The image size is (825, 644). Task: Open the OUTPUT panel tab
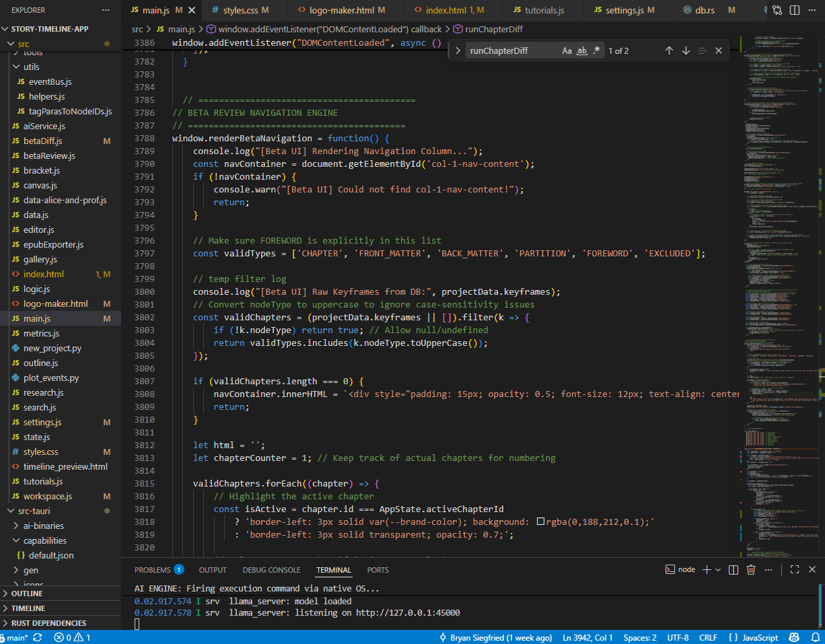pyautogui.click(x=213, y=570)
